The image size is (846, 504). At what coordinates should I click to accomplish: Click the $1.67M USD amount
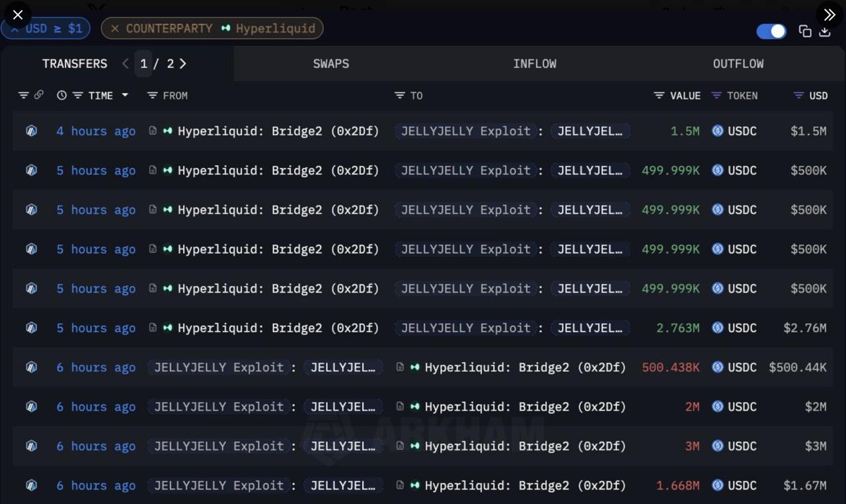805,486
